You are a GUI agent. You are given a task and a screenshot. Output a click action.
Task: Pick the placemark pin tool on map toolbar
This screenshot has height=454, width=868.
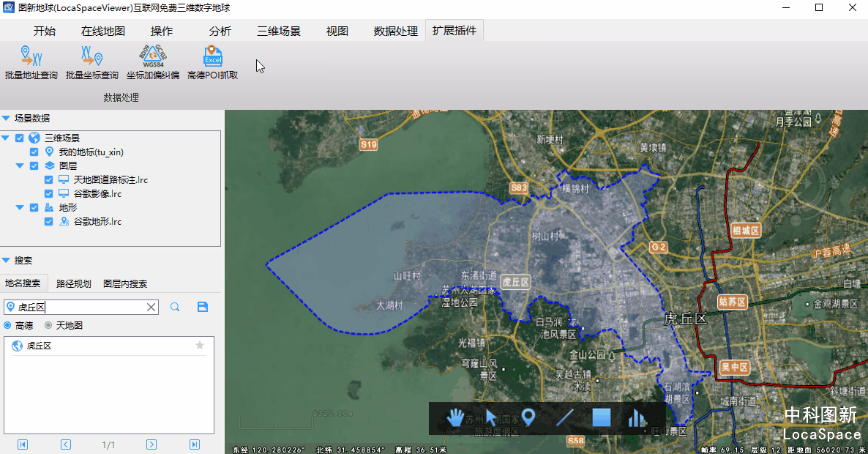pos(528,417)
